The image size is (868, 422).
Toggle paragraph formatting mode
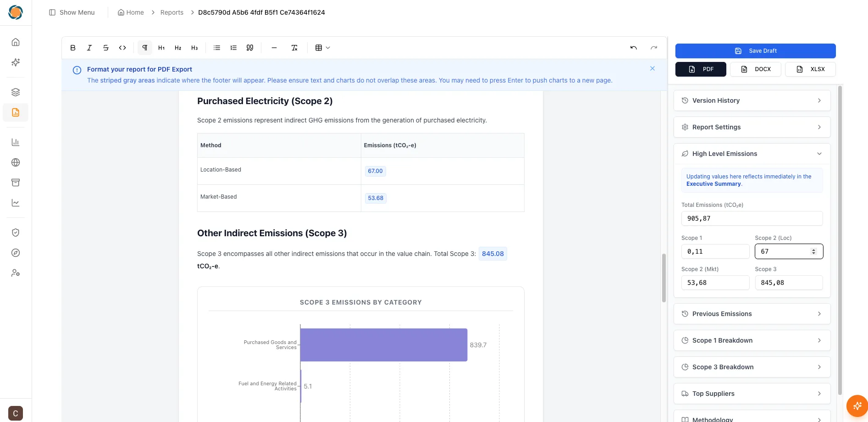[144, 48]
